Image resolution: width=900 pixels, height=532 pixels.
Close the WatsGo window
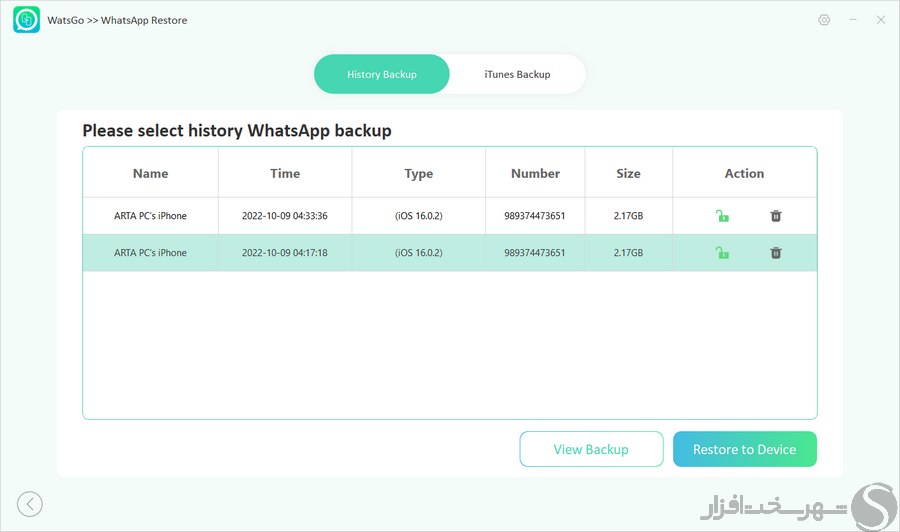(880, 20)
